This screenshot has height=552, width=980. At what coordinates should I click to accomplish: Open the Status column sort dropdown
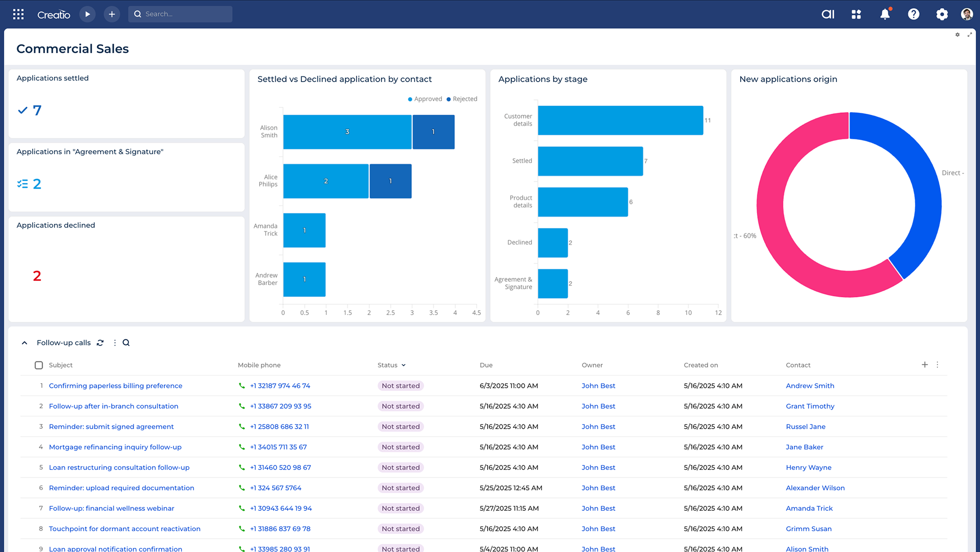coord(403,365)
